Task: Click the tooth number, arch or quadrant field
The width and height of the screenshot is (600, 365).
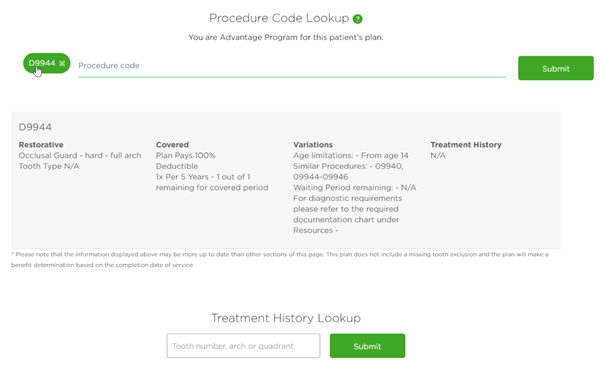Action: point(243,346)
